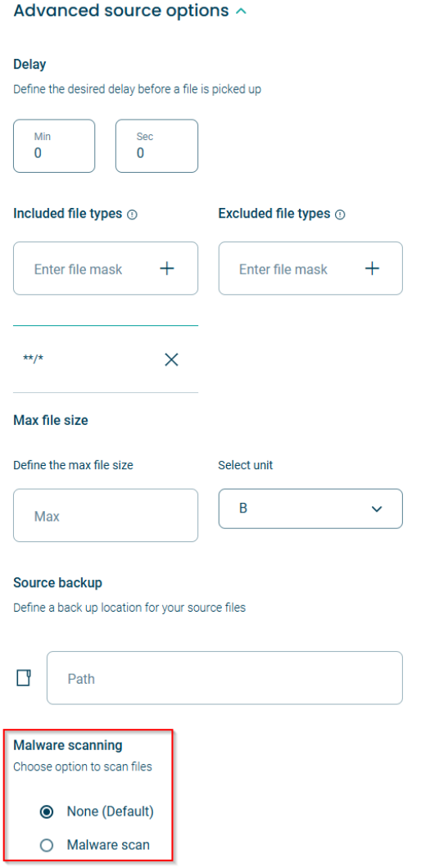Click the dropdown arrow in unit selector

coord(377,509)
